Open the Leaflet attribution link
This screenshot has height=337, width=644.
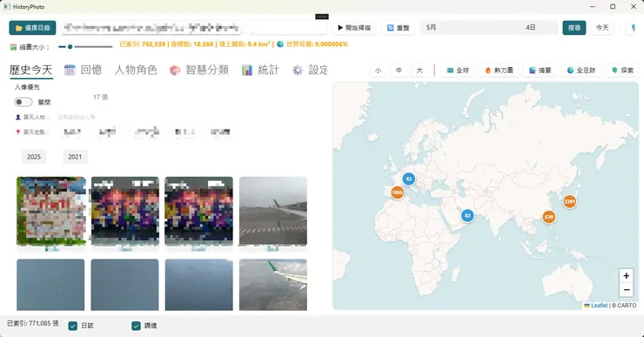coord(600,306)
